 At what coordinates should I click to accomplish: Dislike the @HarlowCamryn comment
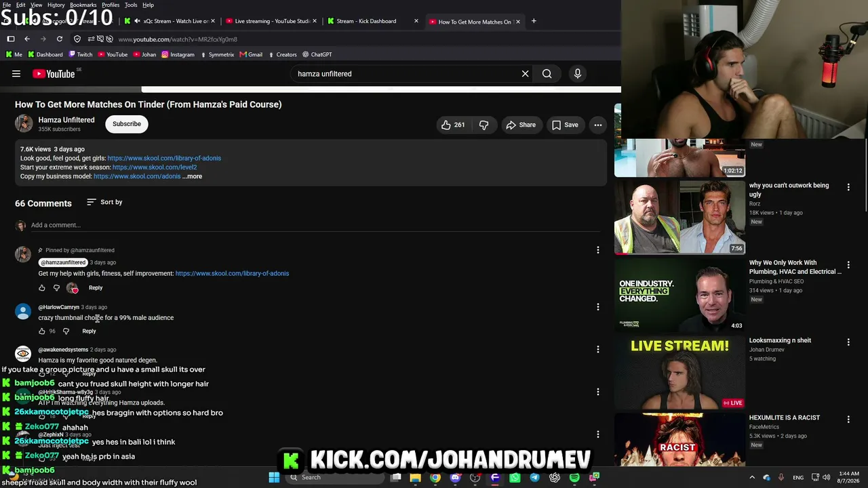(x=66, y=331)
